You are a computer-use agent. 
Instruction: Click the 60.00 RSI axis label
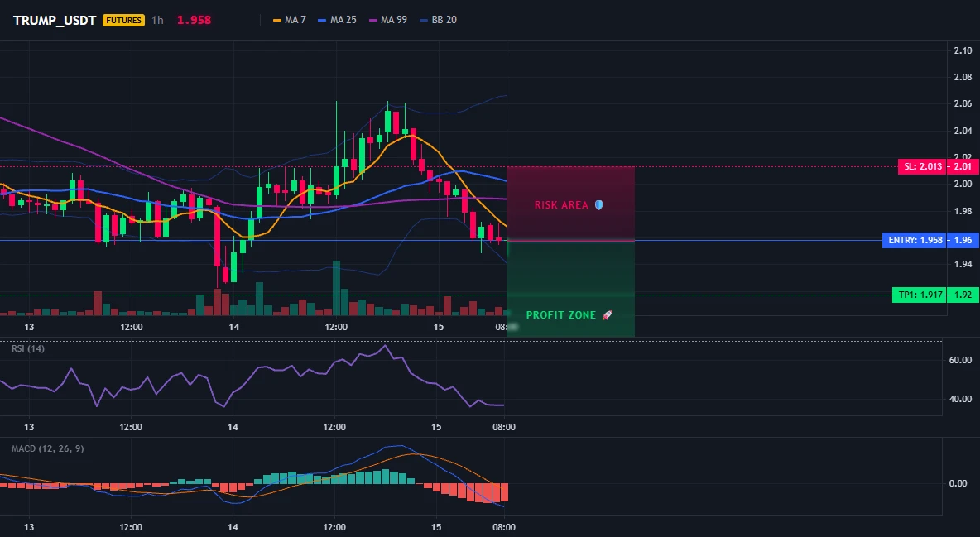tap(961, 360)
